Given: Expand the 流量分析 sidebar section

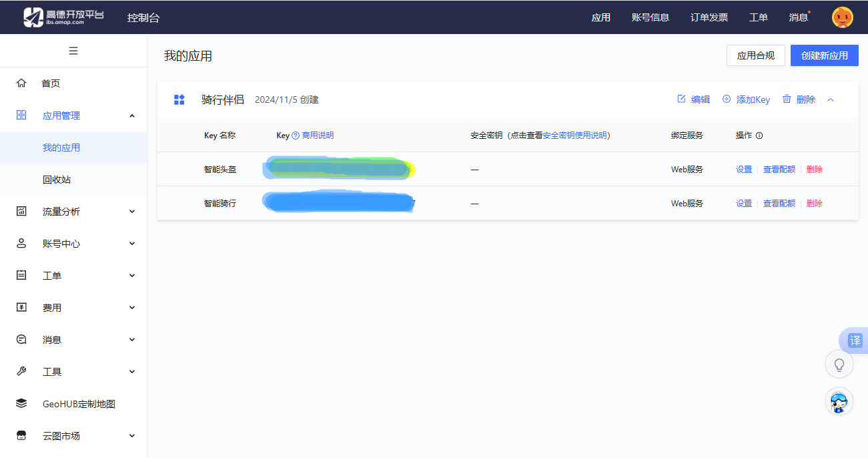Looking at the screenshot, I should [132, 212].
